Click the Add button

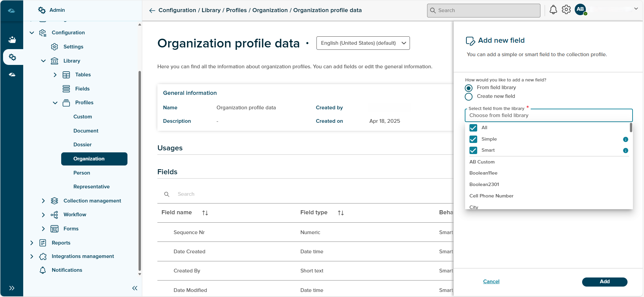[x=605, y=282]
